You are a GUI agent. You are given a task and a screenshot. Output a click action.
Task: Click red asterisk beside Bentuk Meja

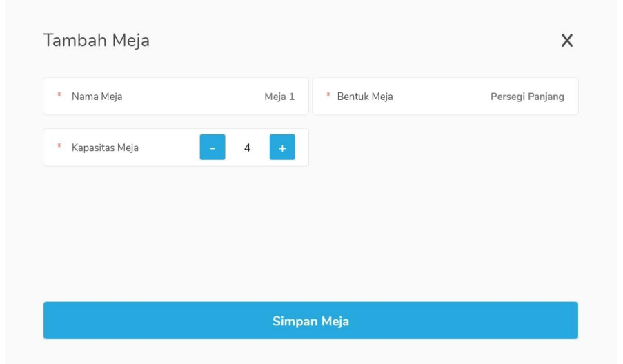click(x=328, y=97)
